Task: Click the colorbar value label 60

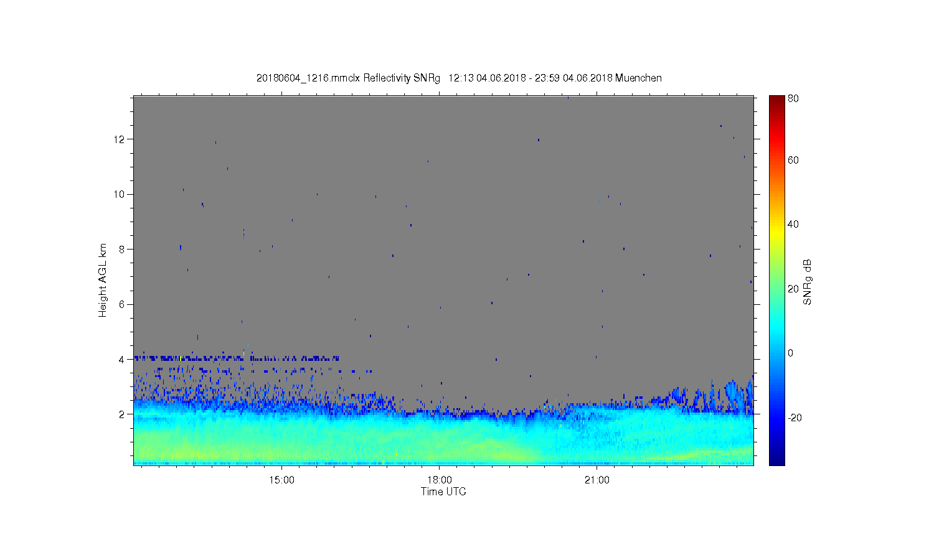Action: pos(793,160)
